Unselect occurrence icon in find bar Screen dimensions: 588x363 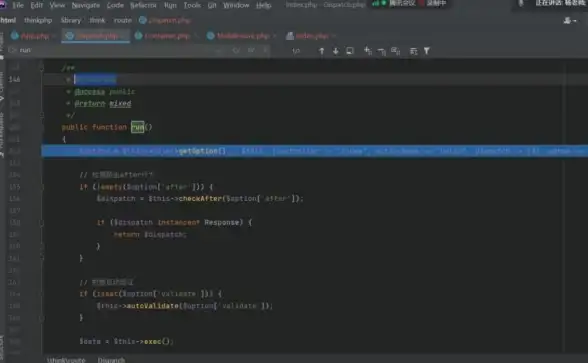[x=382, y=51]
